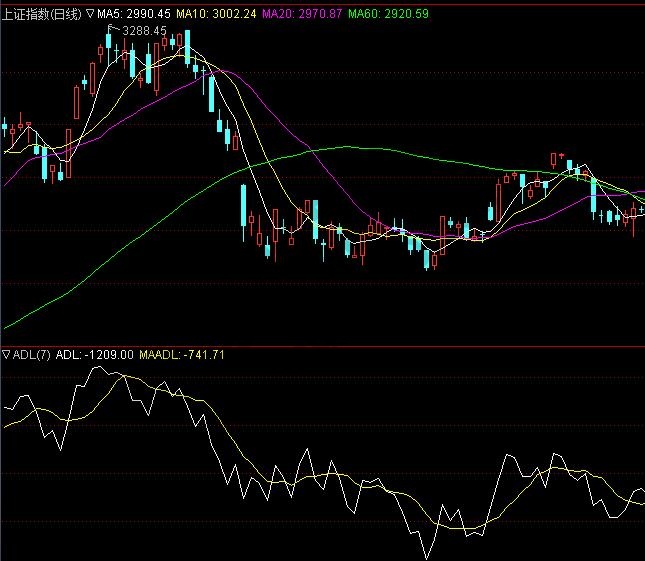This screenshot has width=645, height=561.
Task: Click the lowest ADL trough point
Action: 425,558
